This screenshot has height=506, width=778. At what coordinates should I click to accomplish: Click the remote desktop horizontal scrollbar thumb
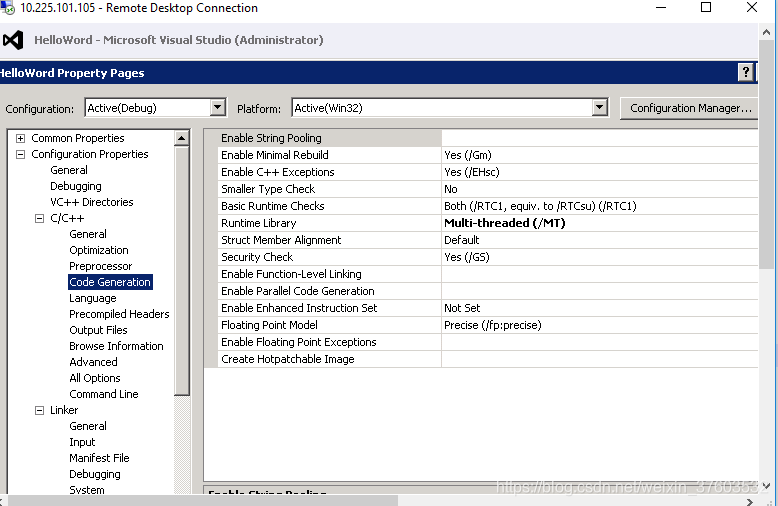pos(201,501)
